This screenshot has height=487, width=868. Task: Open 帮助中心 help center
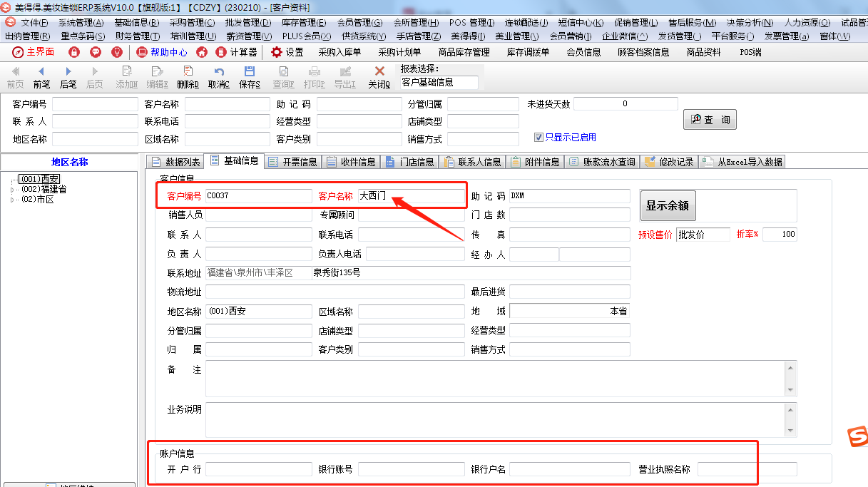[162, 52]
